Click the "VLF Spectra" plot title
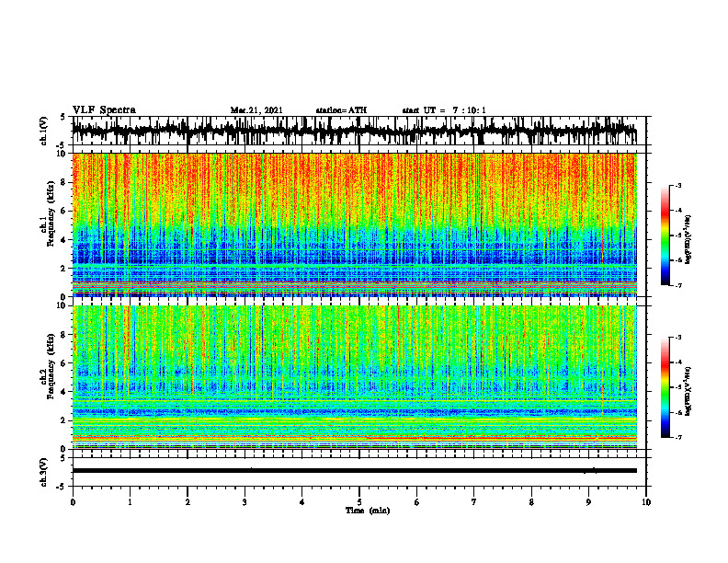The height and width of the screenshot is (563, 728). click(x=104, y=110)
